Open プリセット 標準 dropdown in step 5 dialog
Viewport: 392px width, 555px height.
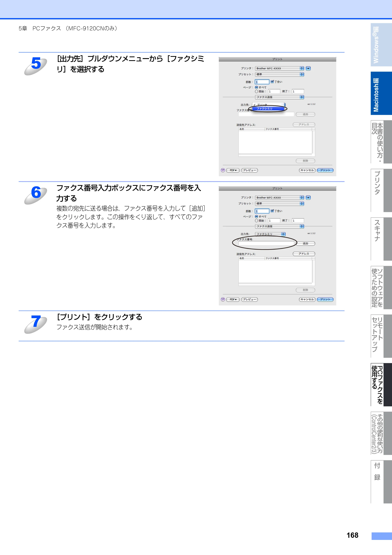(x=279, y=74)
